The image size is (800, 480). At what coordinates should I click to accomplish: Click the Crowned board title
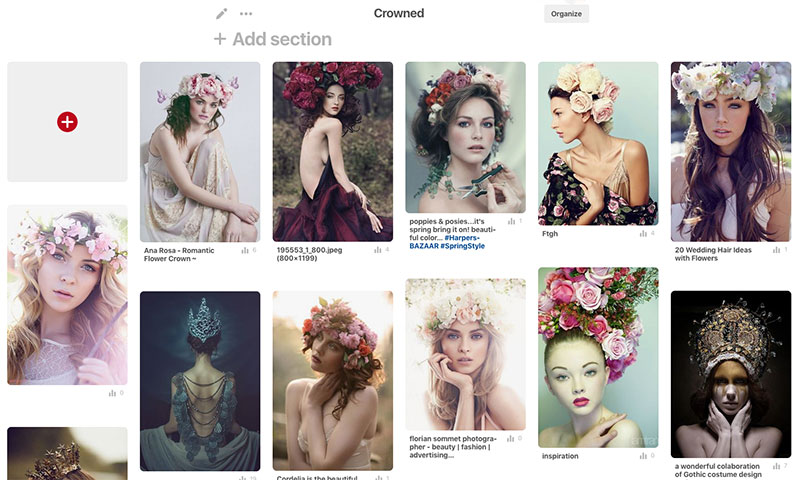[x=399, y=14]
